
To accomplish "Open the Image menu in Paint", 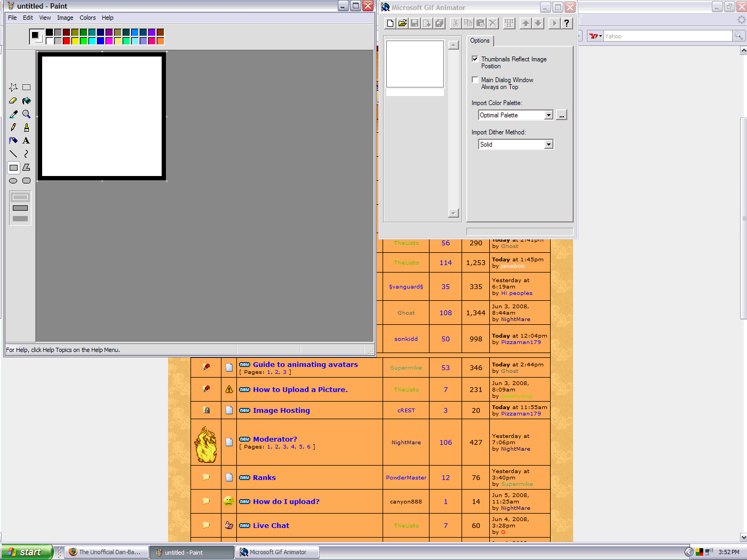I will (x=65, y=18).
